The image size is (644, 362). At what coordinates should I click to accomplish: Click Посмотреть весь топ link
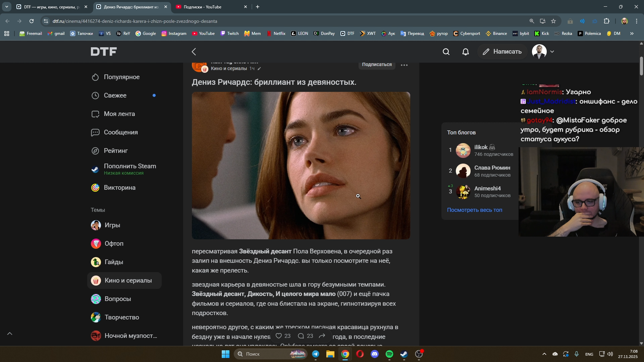[x=474, y=210]
